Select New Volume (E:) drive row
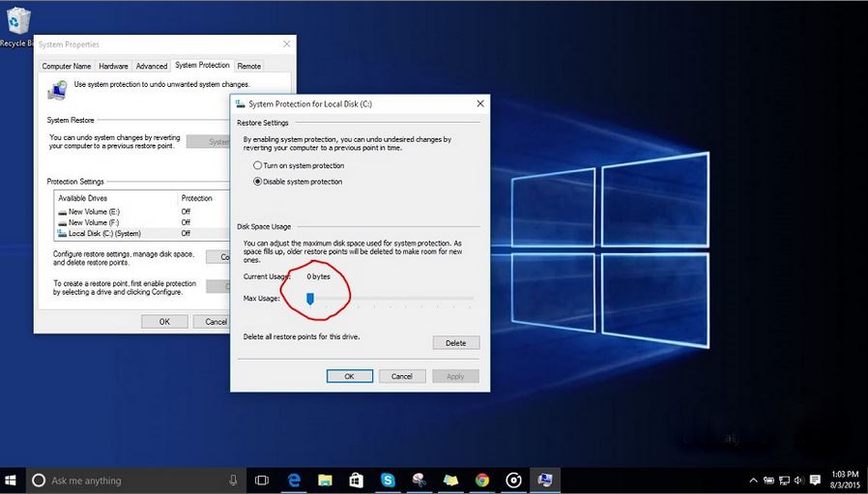 pyautogui.click(x=143, y=212)
